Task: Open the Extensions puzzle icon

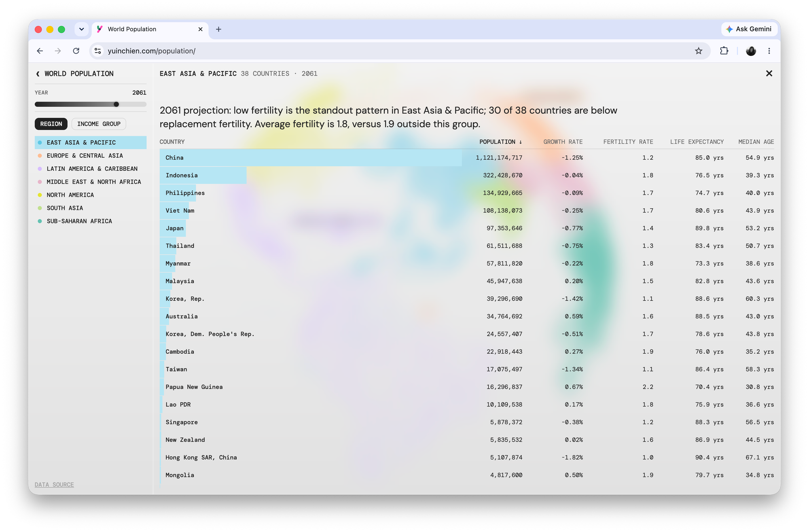Action: [724, 51]
